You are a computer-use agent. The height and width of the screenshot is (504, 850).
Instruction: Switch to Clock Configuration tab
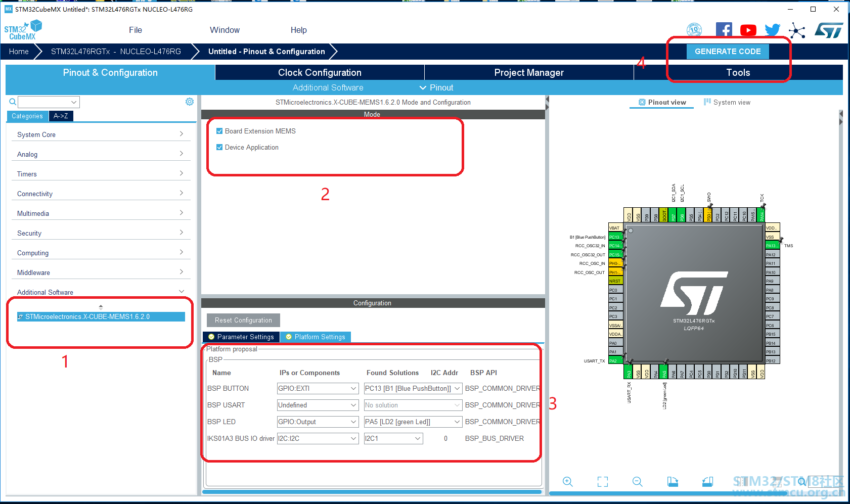click(320, 72)
